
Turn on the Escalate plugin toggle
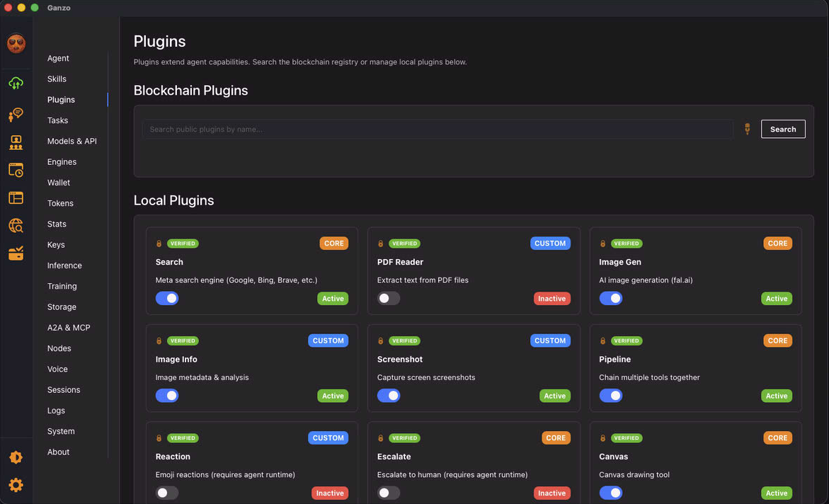point(389,493)
